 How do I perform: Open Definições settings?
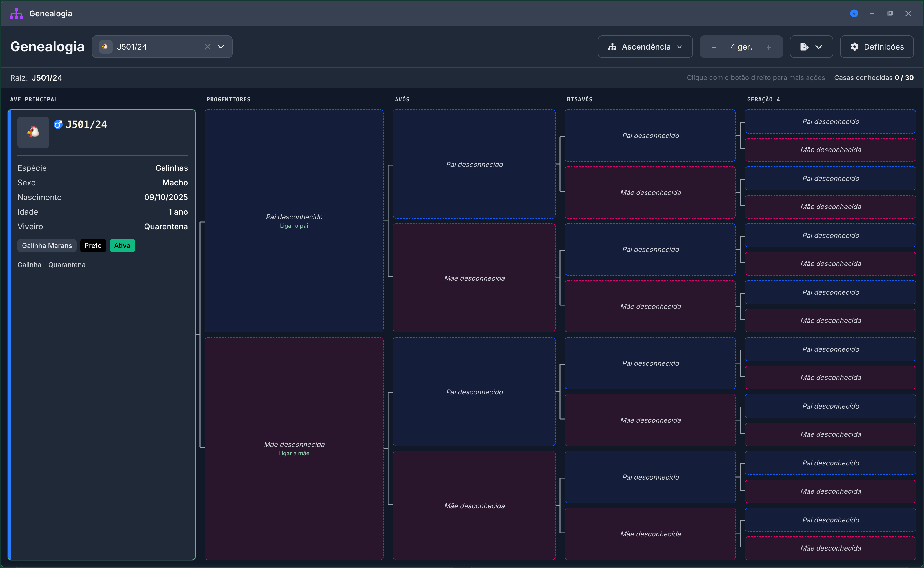pyautogui.click(x=877, y=46)
